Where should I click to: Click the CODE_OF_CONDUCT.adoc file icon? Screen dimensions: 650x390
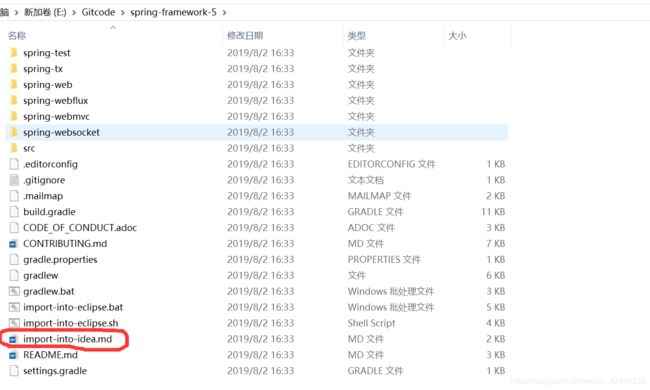coord(14,228)
